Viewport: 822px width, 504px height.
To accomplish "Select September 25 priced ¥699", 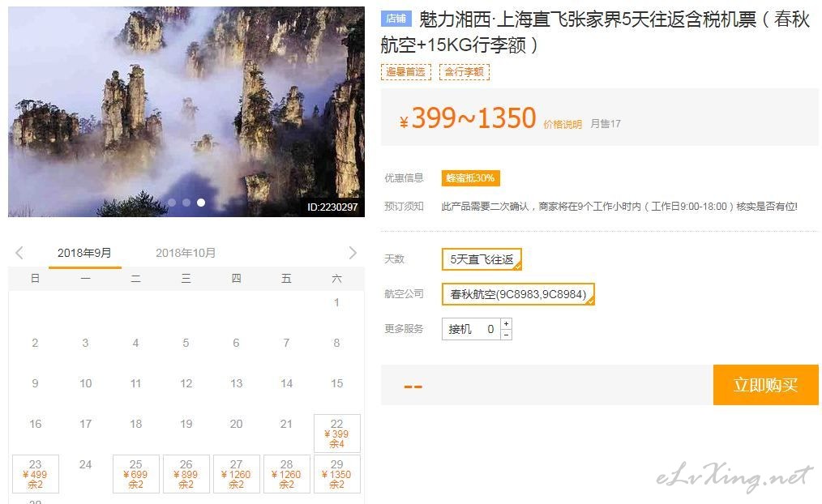I will click(135, 474).
